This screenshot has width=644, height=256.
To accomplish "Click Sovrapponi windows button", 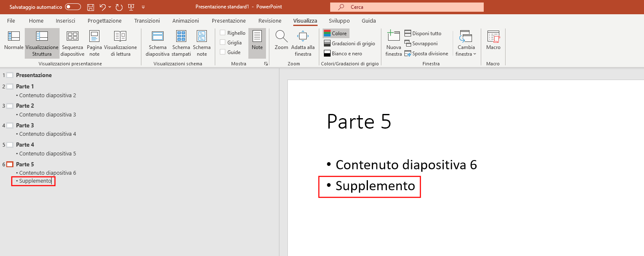I will click(421, 44).
